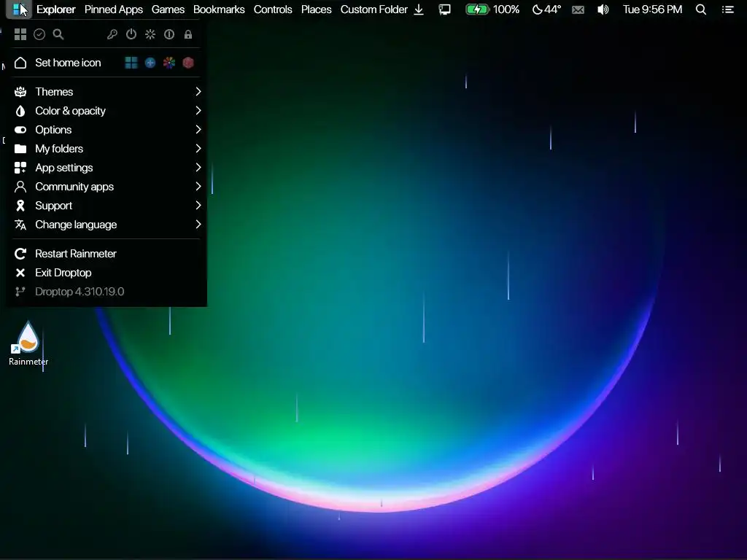Click the Set home icon label

pyautogui.click(x=68, y=63)
